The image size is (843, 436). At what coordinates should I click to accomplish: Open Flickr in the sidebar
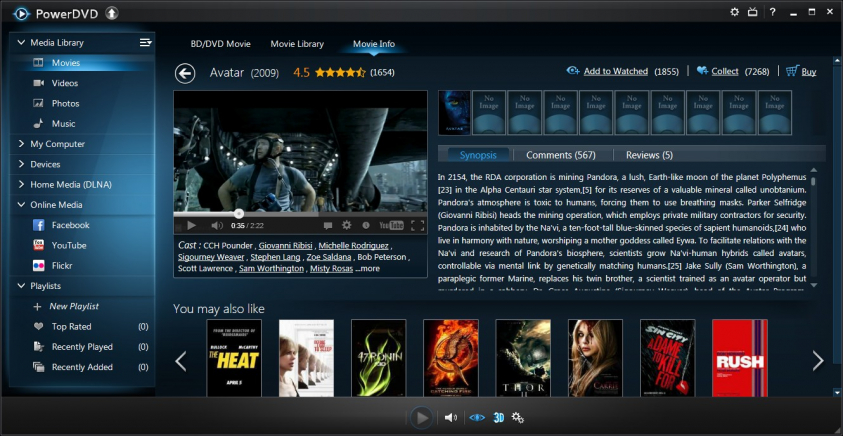(64, 265)
